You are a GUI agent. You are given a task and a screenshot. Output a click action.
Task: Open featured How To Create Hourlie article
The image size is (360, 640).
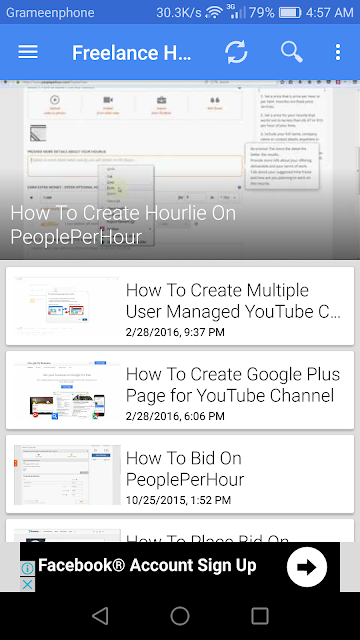pos(180,169)
